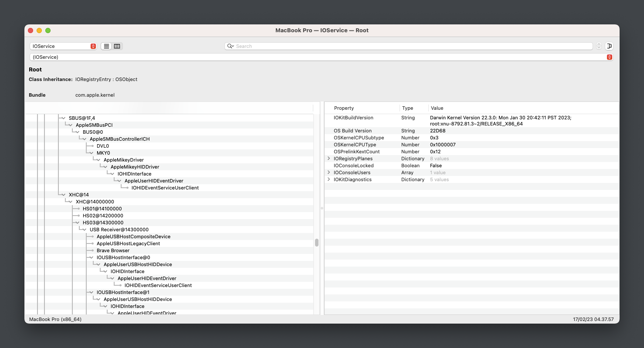Click the window's green zoom button
Viewport: 644px width, 348px height.
(48, 30)
